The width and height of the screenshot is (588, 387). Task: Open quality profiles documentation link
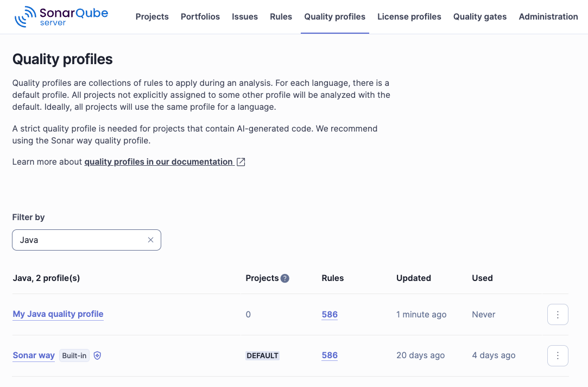coord(158,161)
